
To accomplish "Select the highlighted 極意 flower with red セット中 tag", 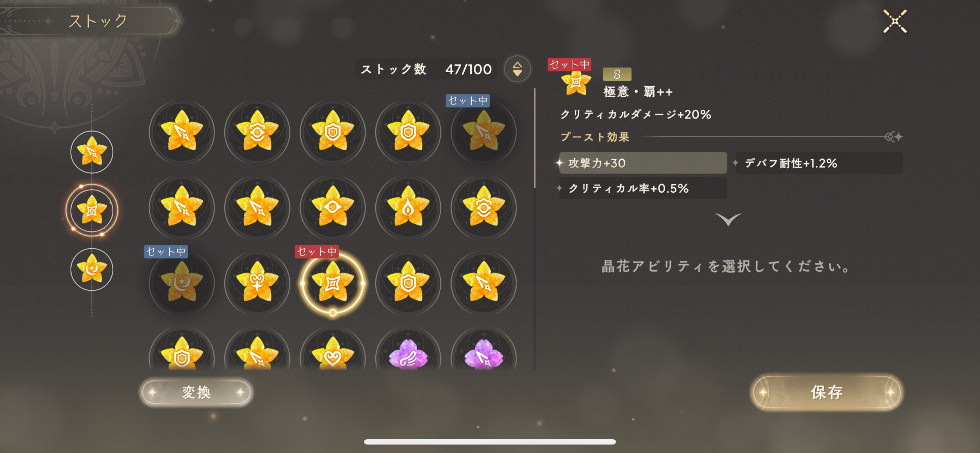I will coord(333,283).
